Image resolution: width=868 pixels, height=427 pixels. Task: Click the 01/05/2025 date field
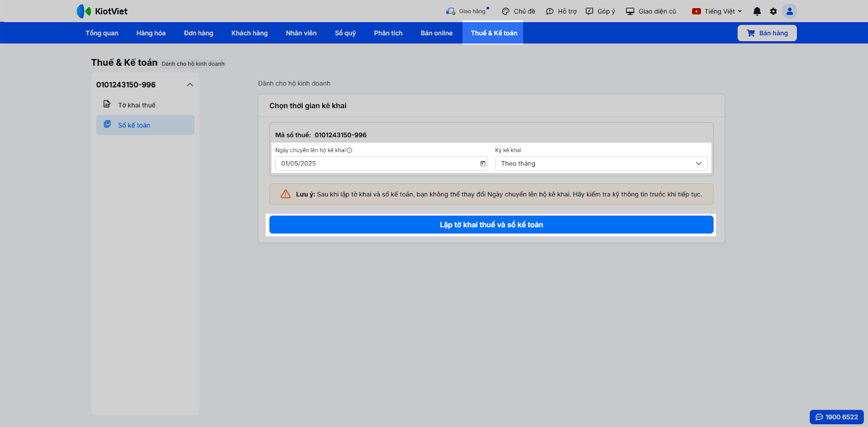pos(381,163)
